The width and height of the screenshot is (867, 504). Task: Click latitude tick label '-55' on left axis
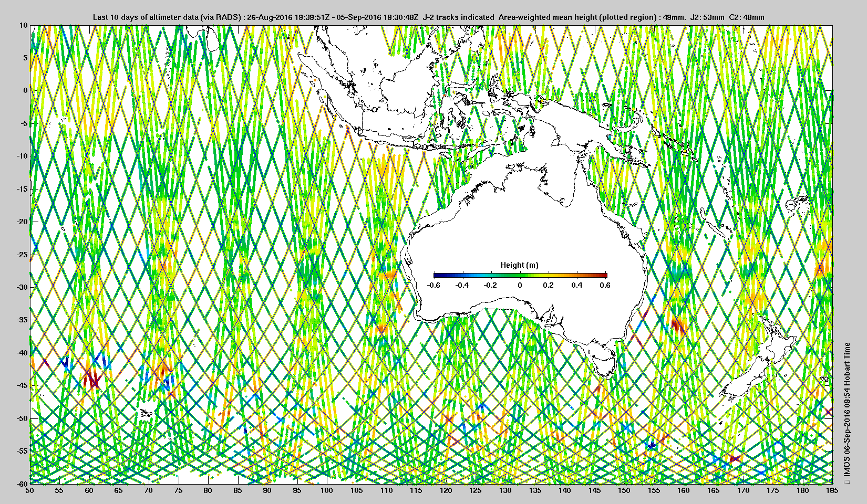click(x=22, y=451)
